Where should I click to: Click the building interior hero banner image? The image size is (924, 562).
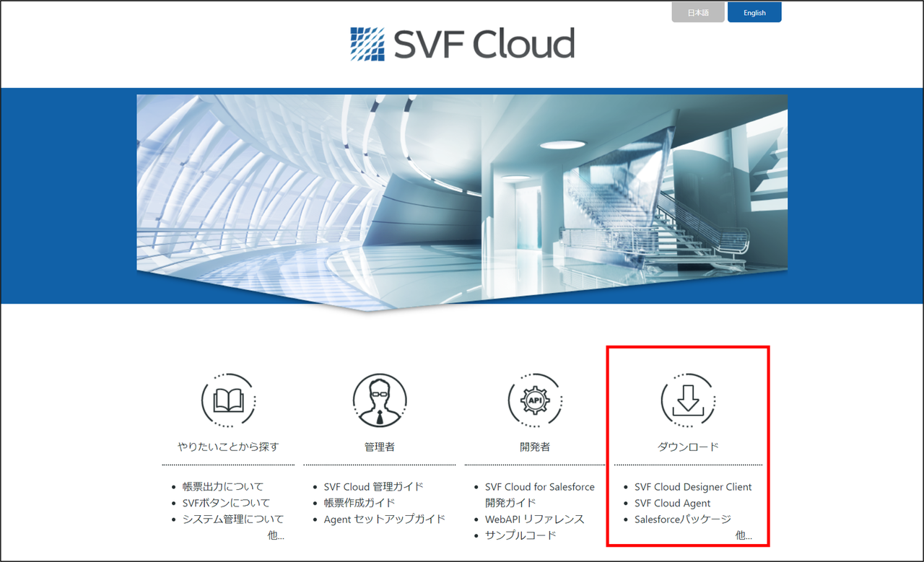(x=462, y=188)
